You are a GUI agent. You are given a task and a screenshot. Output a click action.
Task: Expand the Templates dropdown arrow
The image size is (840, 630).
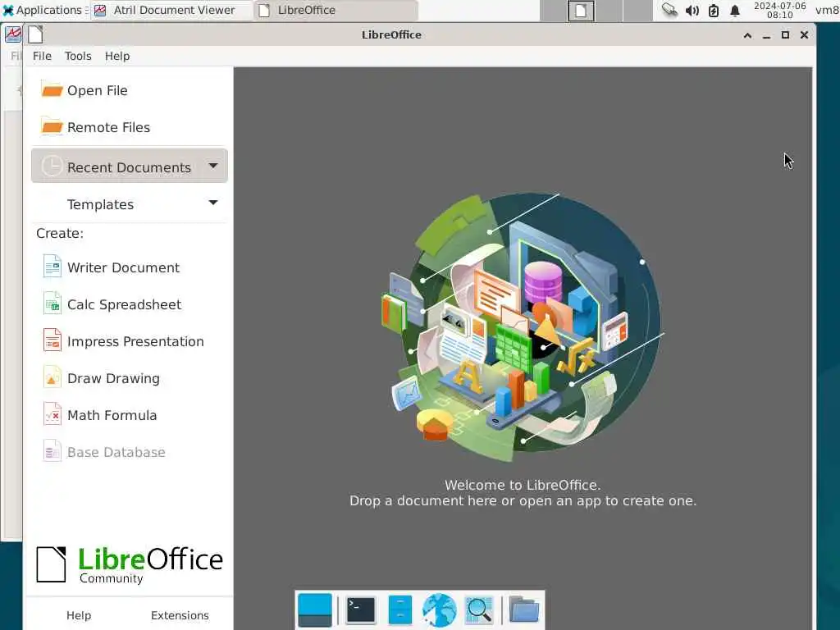coord(213,203)
